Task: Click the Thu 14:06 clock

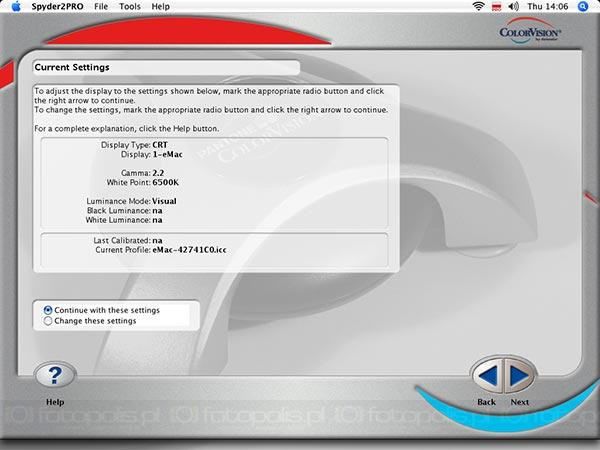Action: click(548, 7)
